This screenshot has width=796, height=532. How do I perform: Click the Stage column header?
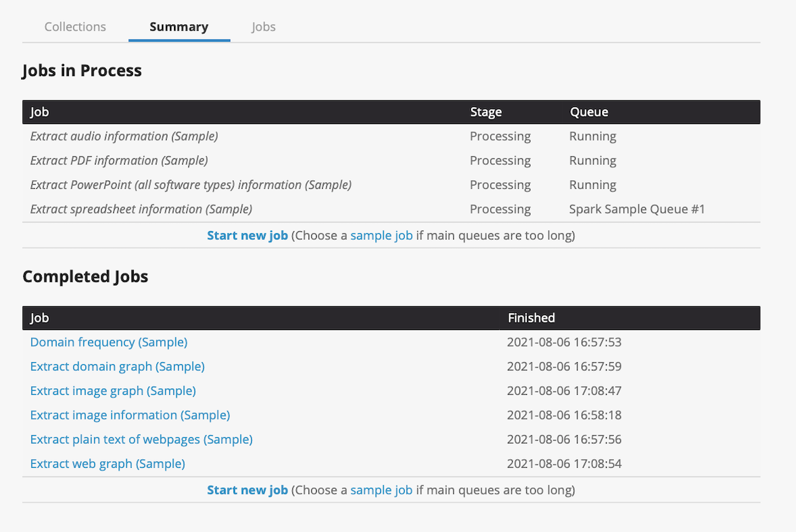point(485,113)
